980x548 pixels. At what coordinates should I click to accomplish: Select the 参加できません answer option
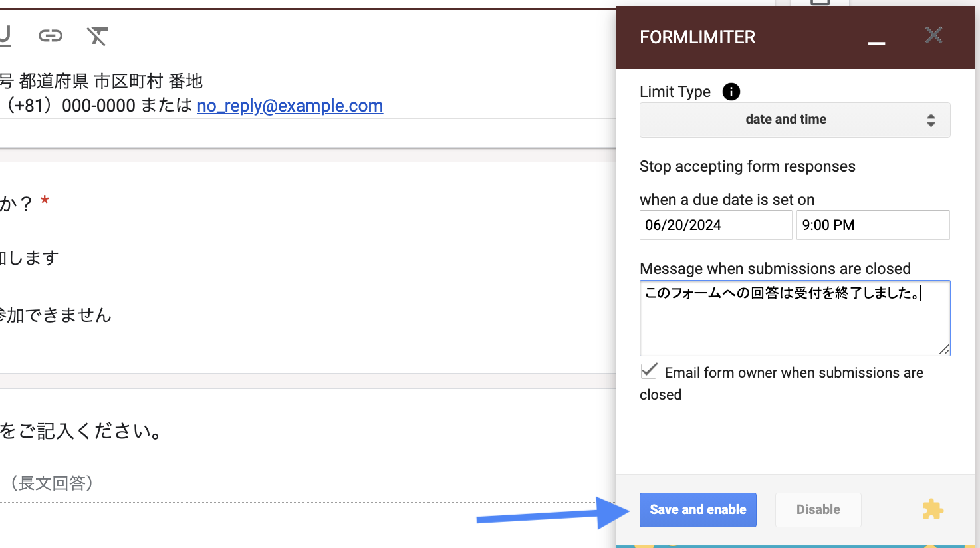coord(56,315)
